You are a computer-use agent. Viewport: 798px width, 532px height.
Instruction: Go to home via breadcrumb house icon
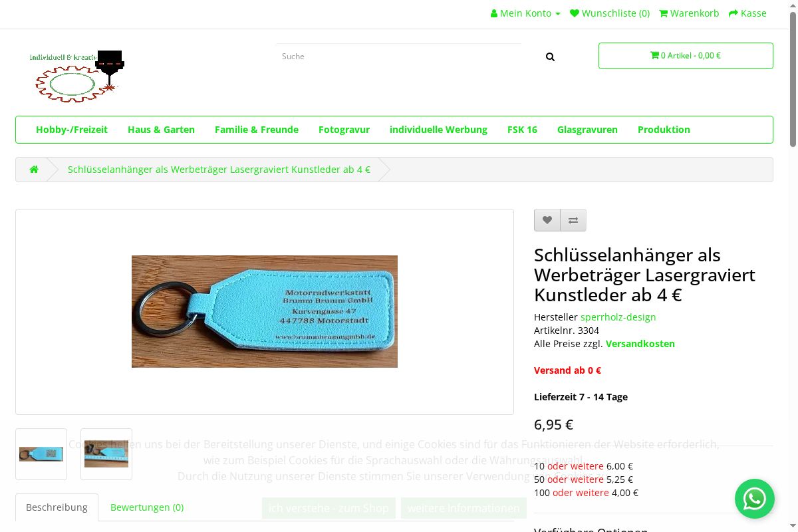[x=34, y=169]
